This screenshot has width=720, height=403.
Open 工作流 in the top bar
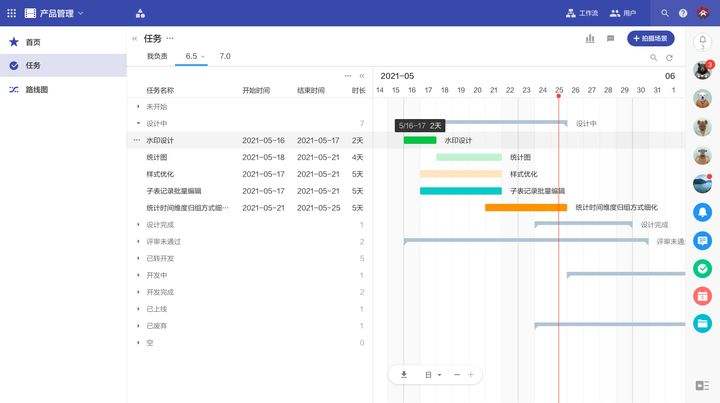[581, 13]
